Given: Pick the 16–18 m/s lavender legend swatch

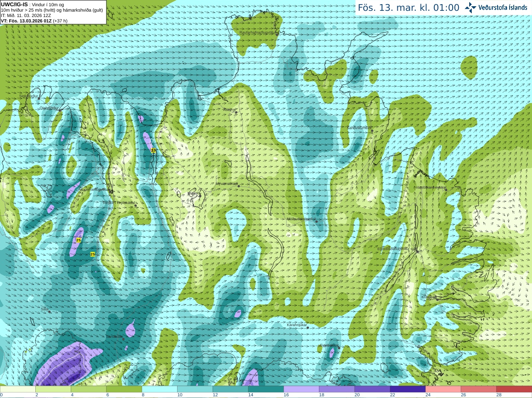Looking at the screenshot, I should coord(301,389).
